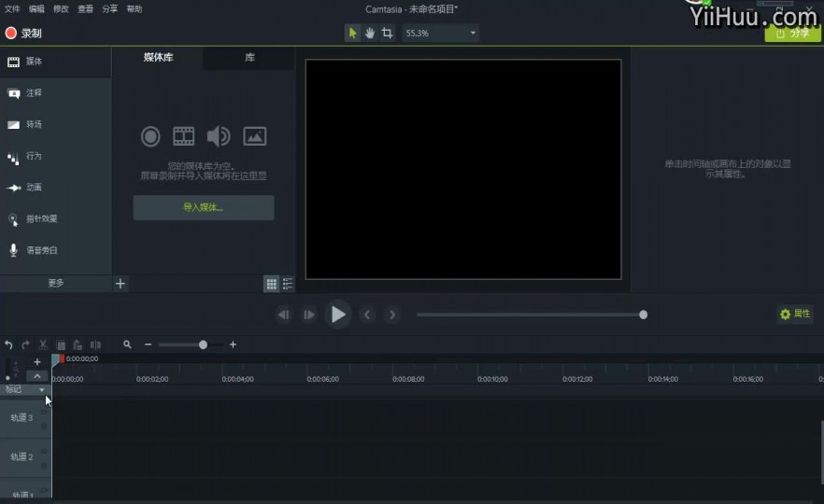Select the arrow edit mode tool
The width and height of the screenshot is (824, 504).
click(x=352, y=33)
